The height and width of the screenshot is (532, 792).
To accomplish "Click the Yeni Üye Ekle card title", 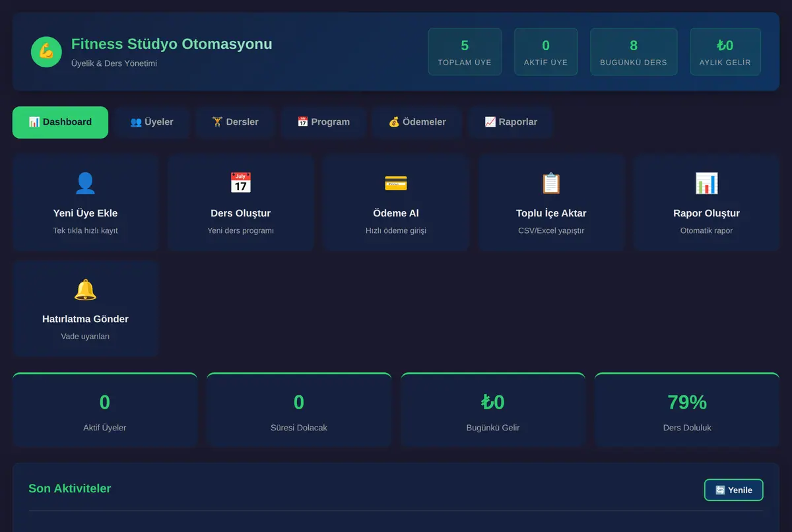I will tap(85, 213).
